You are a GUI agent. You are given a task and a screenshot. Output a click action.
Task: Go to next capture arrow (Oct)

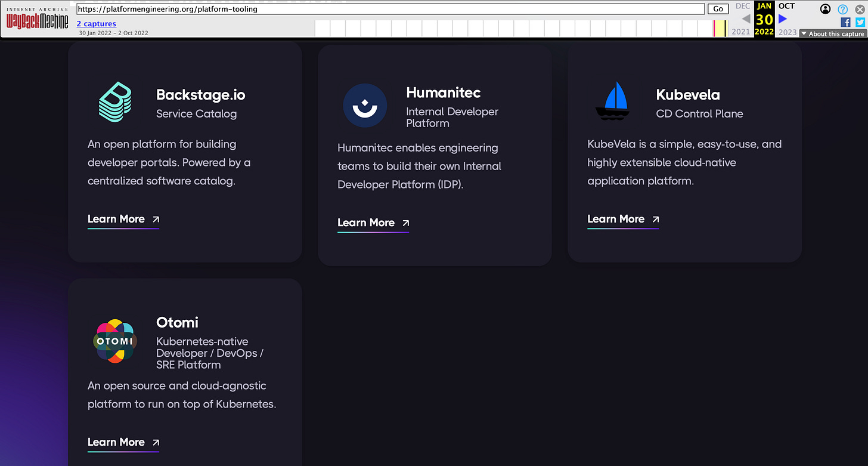[783, 18]
